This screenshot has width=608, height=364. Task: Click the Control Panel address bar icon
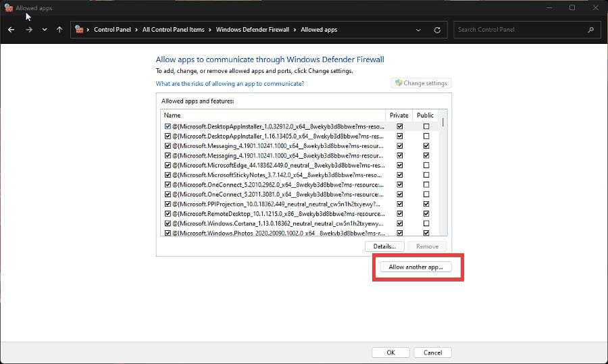[79, 30]
